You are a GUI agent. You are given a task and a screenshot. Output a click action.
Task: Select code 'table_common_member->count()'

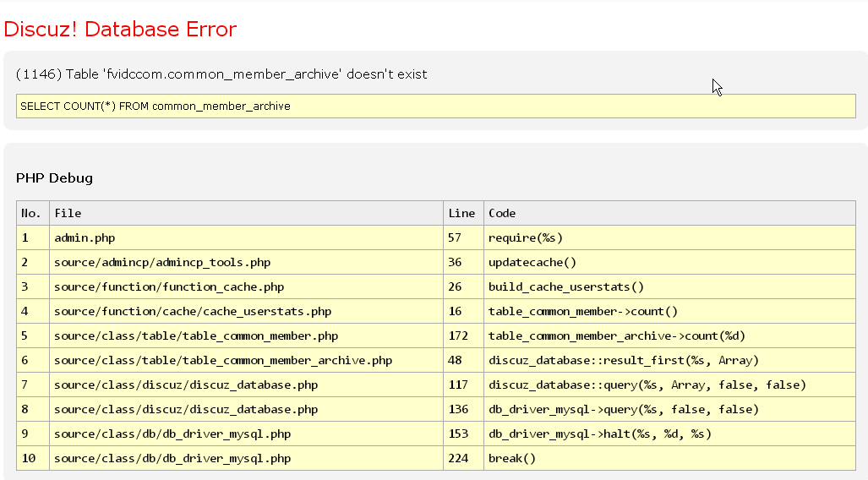(x=583, y=311)
